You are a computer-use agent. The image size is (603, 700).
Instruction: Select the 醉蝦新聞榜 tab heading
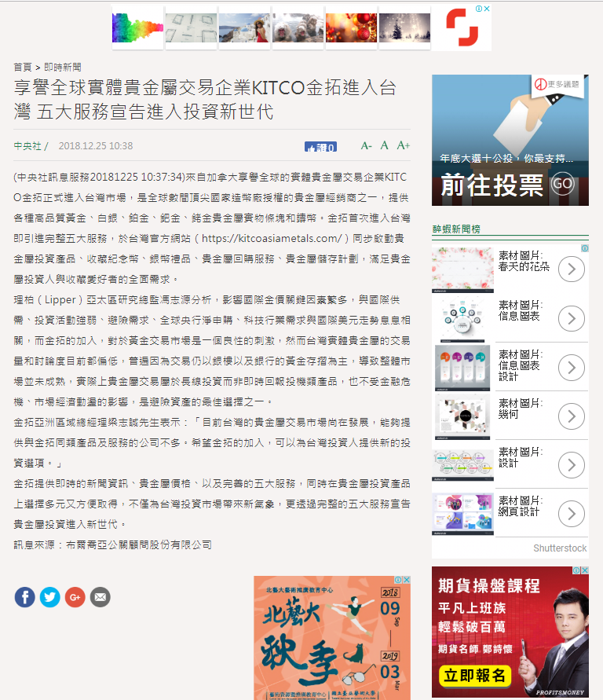pos(456,229)
